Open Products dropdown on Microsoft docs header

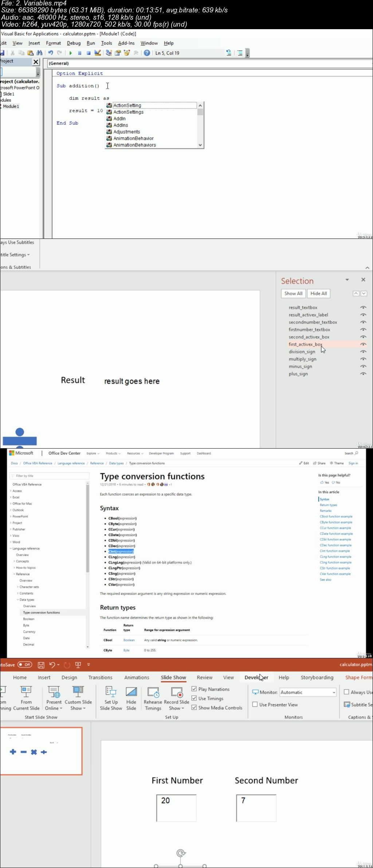click(x=113, y=453)
